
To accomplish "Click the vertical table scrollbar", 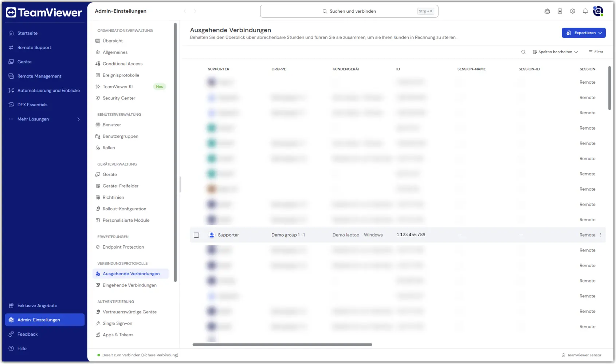I will point(609,88).
